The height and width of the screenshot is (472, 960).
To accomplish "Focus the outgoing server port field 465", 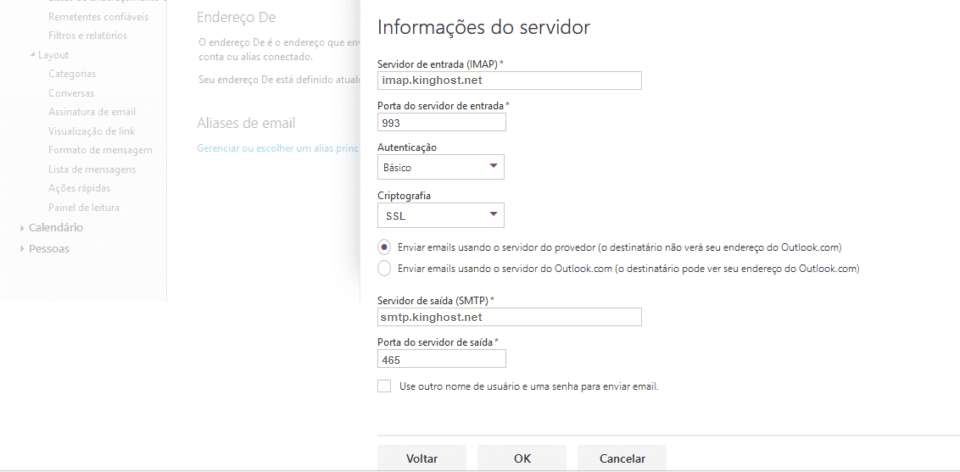I will (441, 359).
